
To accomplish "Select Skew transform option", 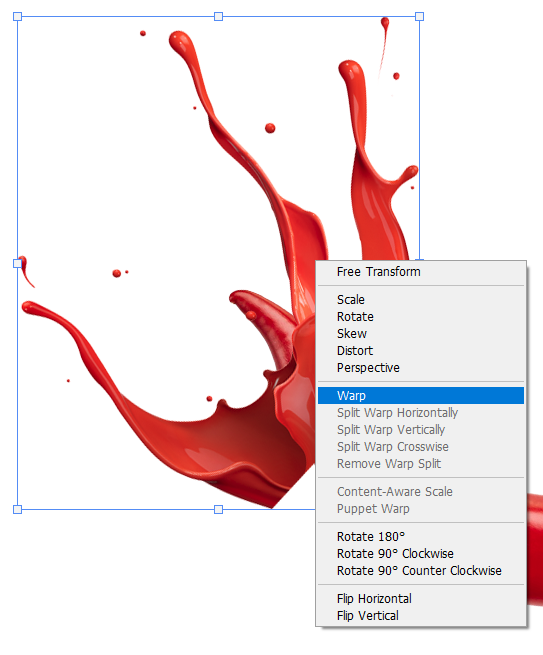I will 421,334.
